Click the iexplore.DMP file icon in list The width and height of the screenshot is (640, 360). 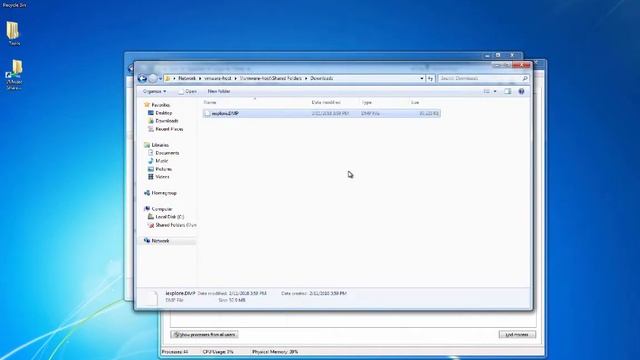[x=207, y=113]
